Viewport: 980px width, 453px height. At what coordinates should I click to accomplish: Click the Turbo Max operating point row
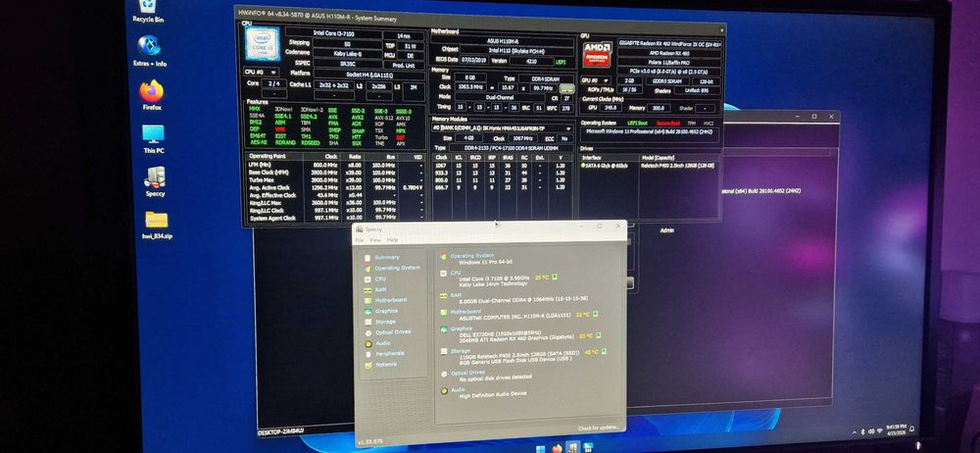[335, 179]
